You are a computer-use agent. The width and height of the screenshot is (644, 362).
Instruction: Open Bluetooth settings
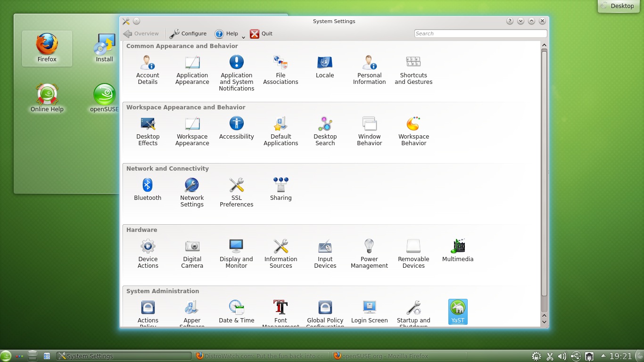tap(148, 189)
